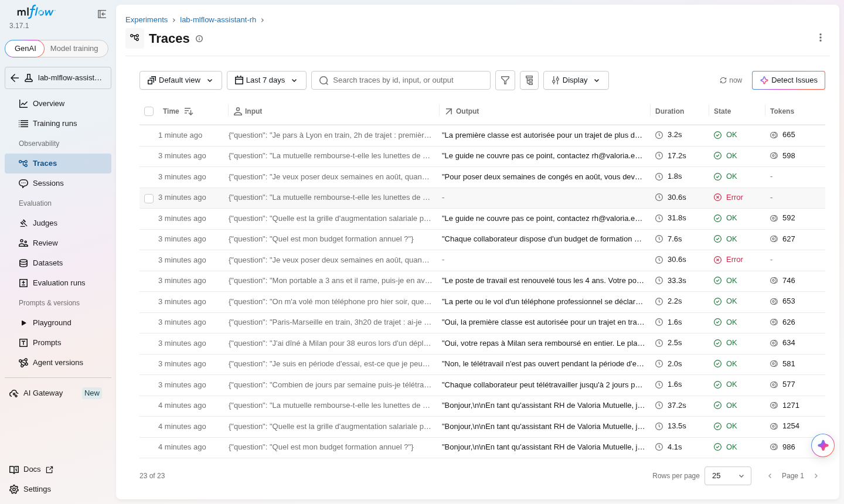Viewport: 844px width, 504px height.
Task: Open the Default view dropdown
Action: point(181,80)
